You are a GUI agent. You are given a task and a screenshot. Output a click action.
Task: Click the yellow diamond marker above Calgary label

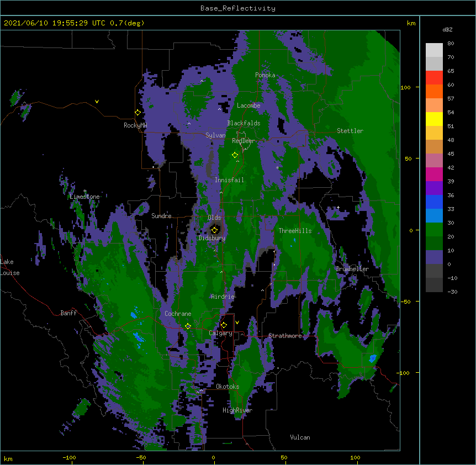(x=224, y=325)
